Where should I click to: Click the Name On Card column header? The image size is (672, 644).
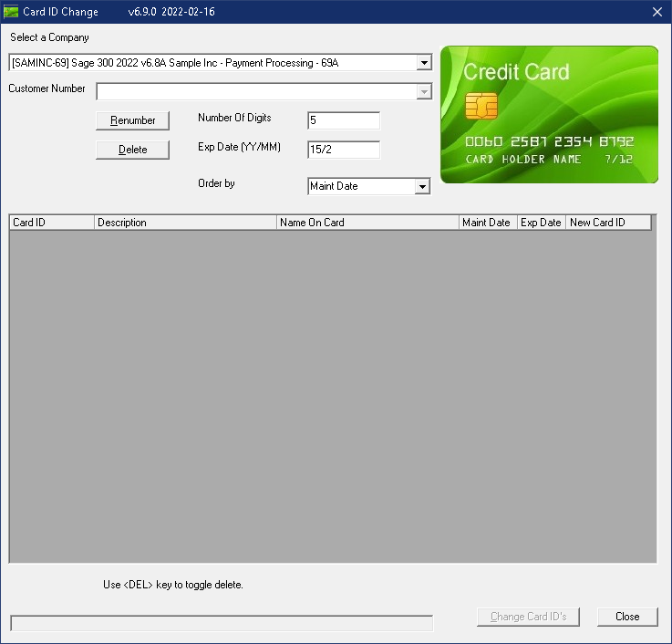click(367, 223)
